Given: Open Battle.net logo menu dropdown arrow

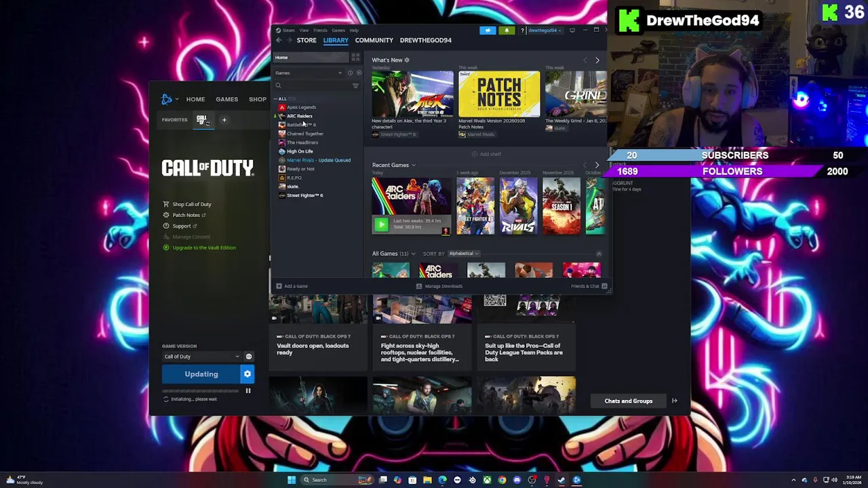Looking at the screenshot, I should (177, 100).
